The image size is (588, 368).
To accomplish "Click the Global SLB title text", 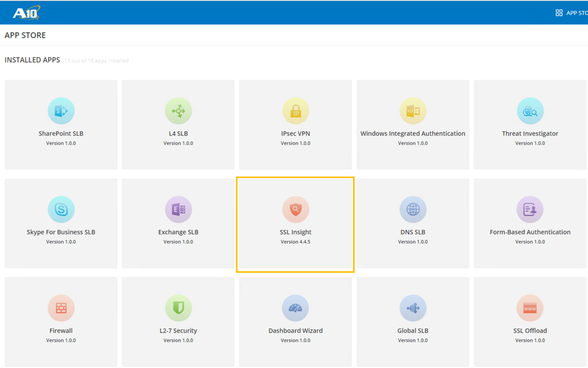I will coord(413,330).
